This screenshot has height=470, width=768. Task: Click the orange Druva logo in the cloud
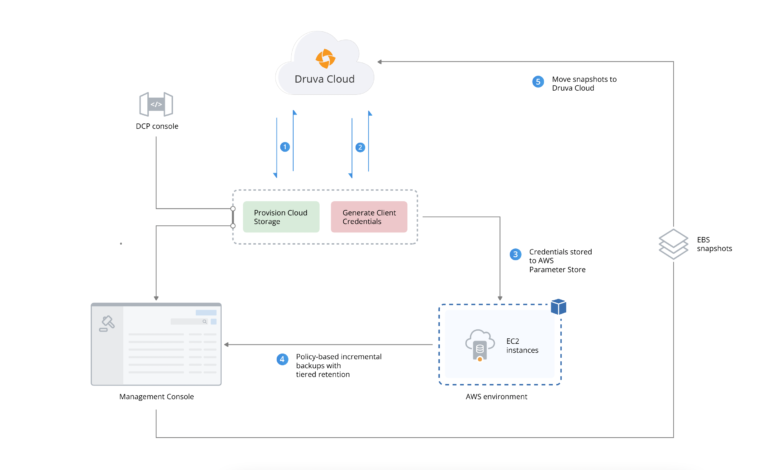324,59
